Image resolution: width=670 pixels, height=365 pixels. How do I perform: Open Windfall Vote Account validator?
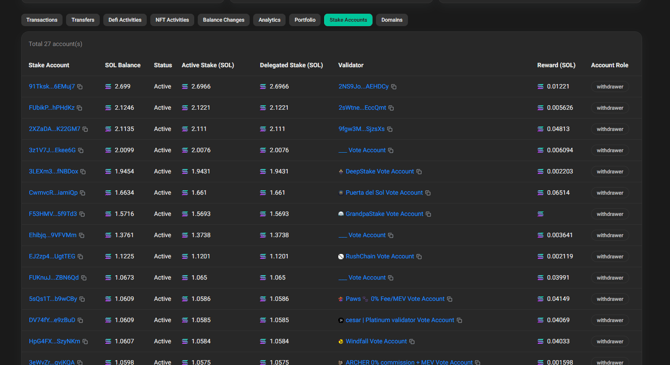tap(376, 341)
